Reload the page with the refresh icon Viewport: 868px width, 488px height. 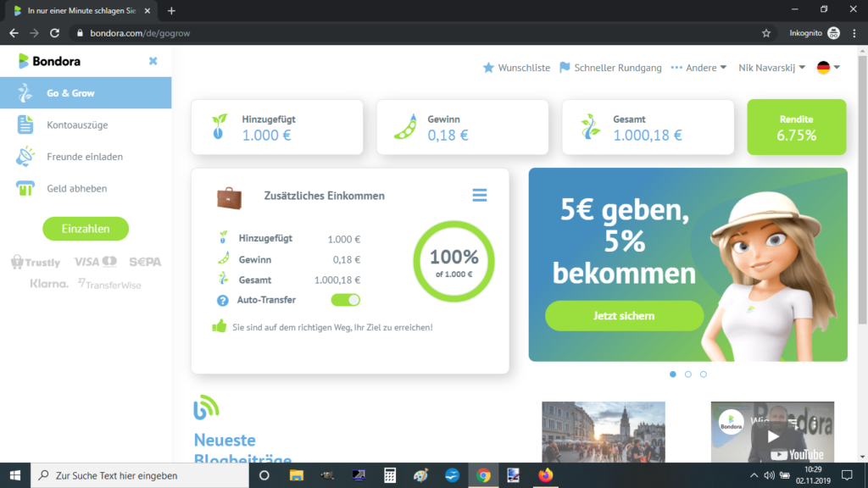point(54,33)
